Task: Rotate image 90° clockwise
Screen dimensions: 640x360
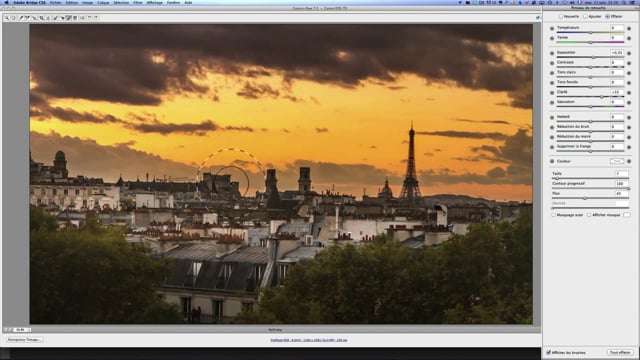Action: pyautogui.click(x=96, y=18)
